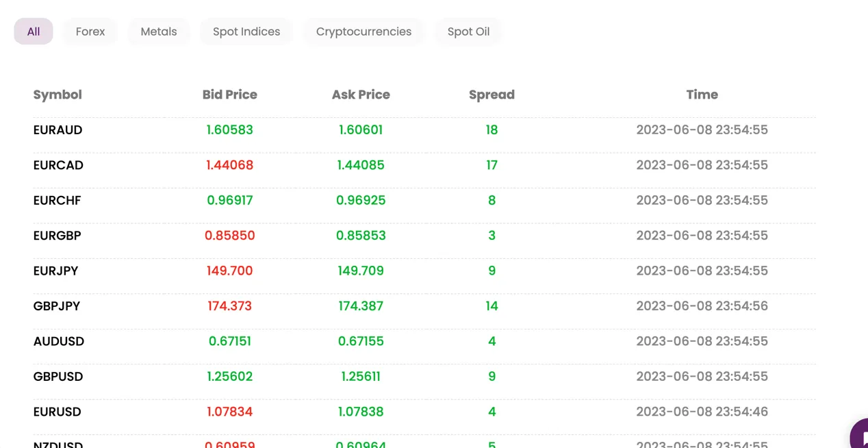This screenshot has width=868, height=448.
Task: Click the Symbol column header
Action: coord(58,95)
